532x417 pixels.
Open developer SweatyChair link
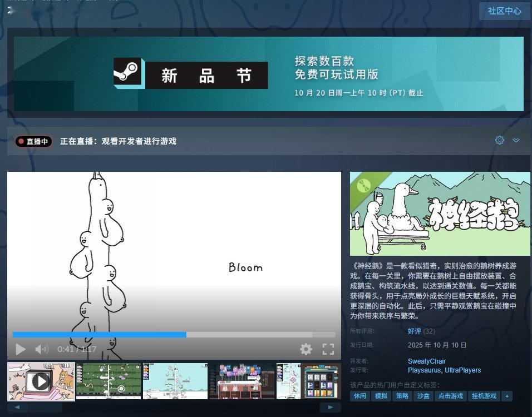426,361
